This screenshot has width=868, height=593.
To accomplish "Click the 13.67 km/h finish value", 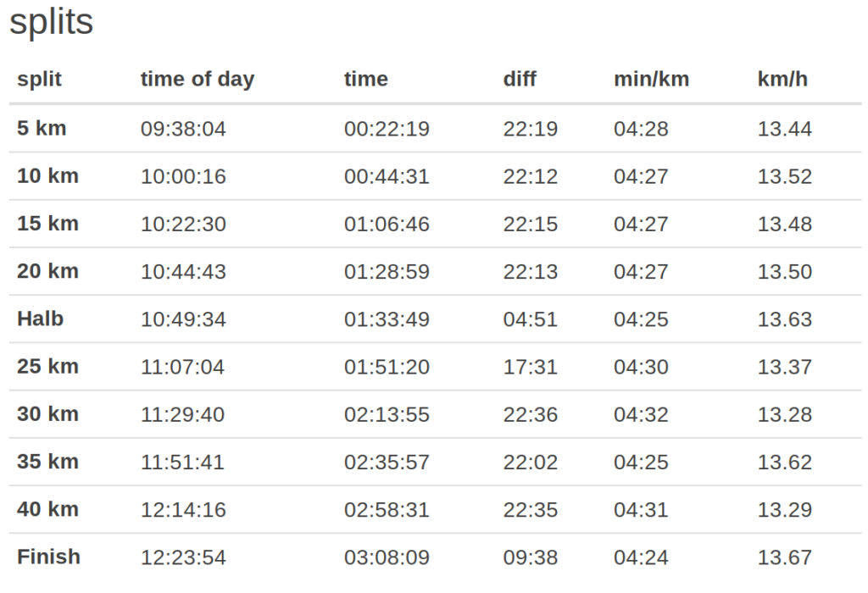I will click(784, 558).
